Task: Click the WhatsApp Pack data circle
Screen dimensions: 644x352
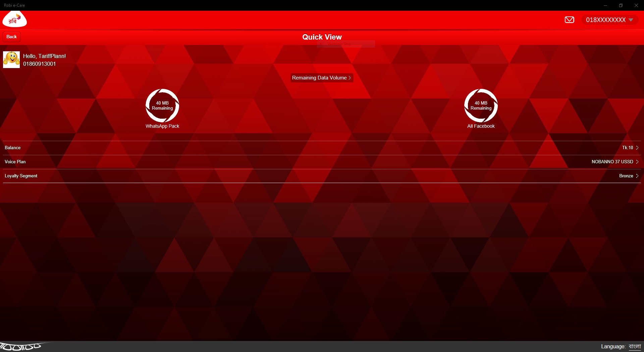Action: [x=162, y=106]
